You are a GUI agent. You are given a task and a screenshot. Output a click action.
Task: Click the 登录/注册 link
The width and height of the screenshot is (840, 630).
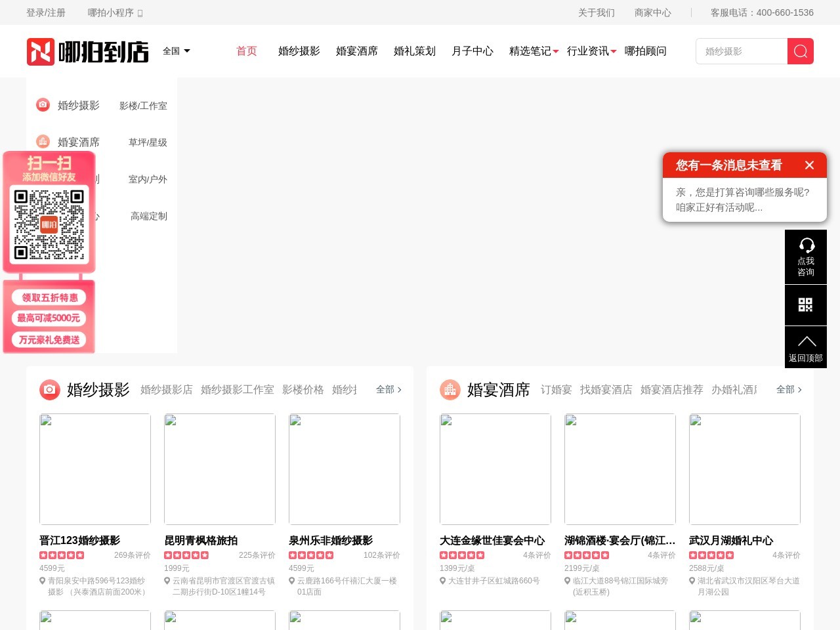point(45,12)
